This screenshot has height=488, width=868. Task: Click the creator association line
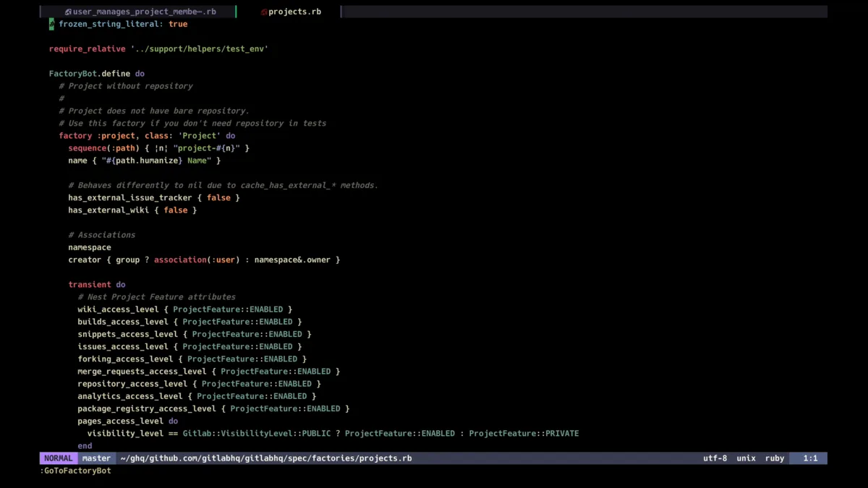[x=204, y=260]
